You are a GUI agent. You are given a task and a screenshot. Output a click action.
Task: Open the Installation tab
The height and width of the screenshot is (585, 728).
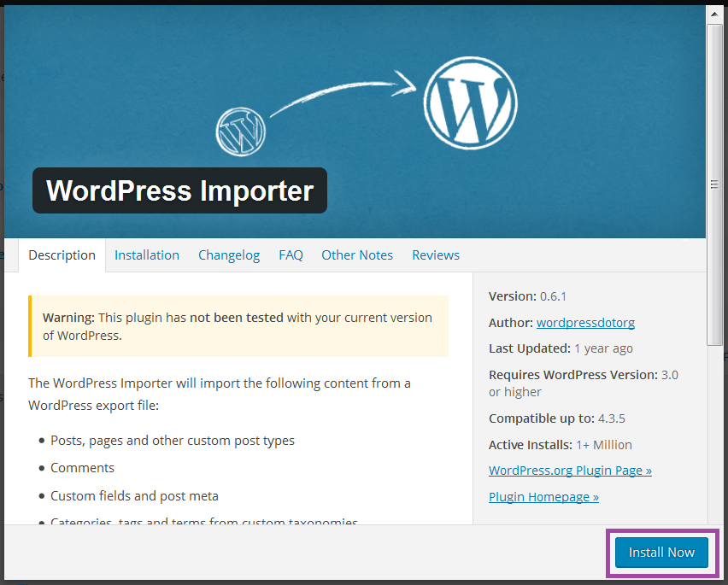pos(147,255)
